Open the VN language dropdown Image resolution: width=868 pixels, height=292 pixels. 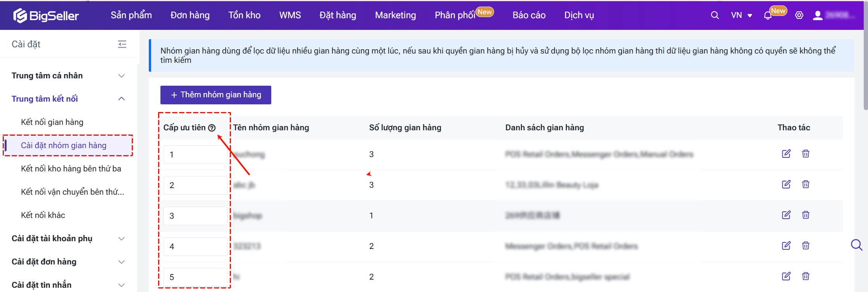tap(741, 15)
